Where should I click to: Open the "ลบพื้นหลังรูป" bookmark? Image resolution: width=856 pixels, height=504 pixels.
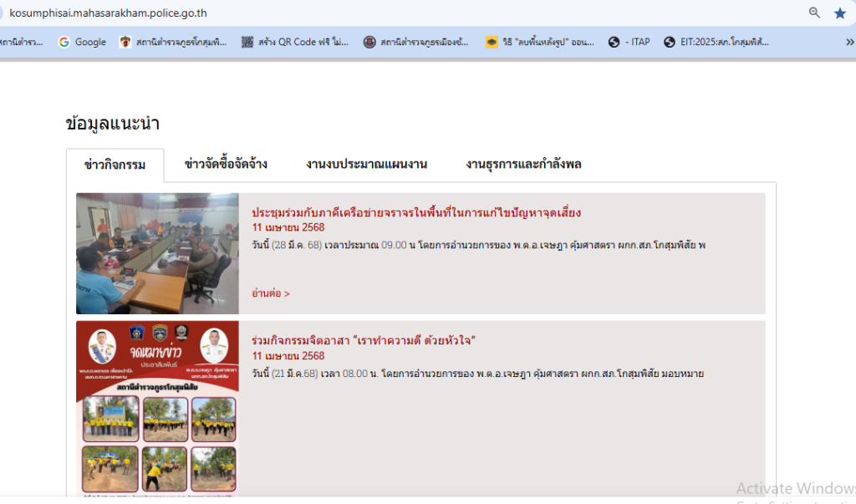pyautogui.click(x=540, y=42)
